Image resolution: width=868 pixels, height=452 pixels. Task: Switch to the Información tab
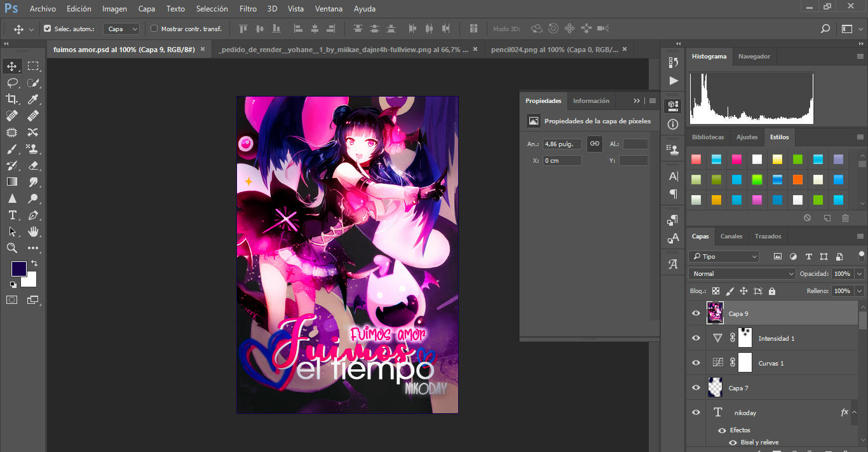pyautogui.click(x=591, y=100)
